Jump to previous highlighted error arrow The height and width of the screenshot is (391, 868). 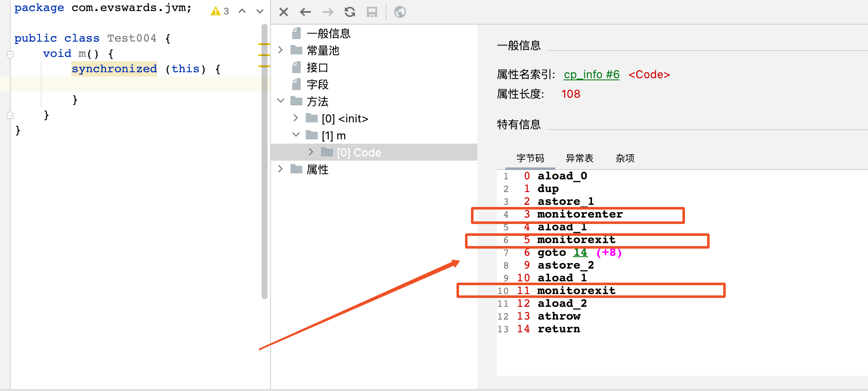pos(242,11)
